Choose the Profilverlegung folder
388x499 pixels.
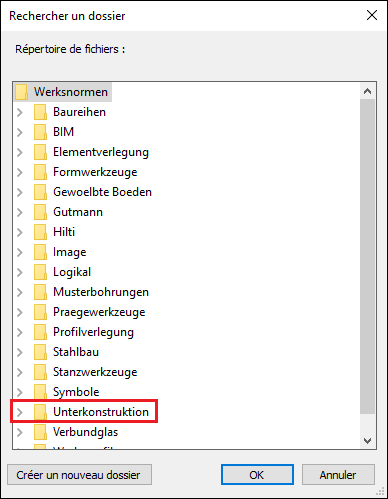pyautogui.click(x=93, y=332)
